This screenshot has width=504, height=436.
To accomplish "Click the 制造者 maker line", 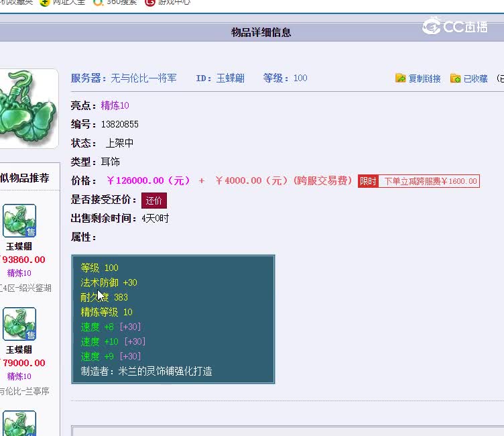I will click(x=146, y=372).
